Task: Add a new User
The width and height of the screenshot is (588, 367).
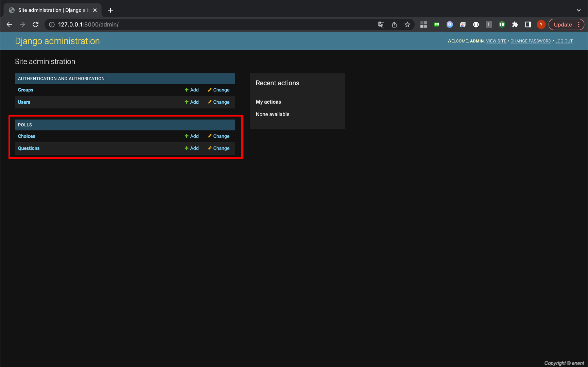Action: click(192, 102)
